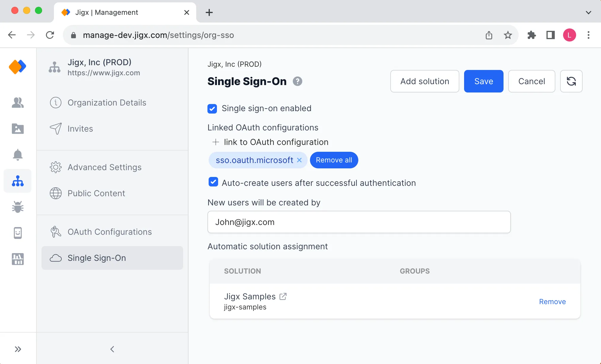Click the Jigx Samples solution name
Viewport: 601px width, 364px height.
point(250,296)
